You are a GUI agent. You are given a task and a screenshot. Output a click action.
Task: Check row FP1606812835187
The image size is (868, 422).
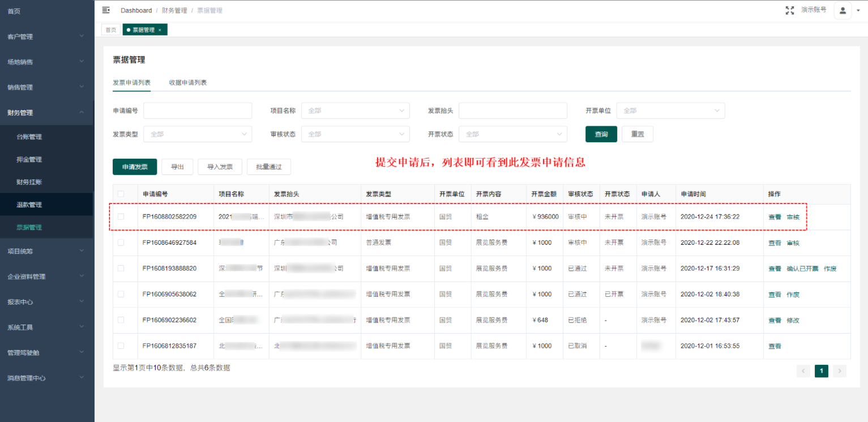click(x=121, y=346)
